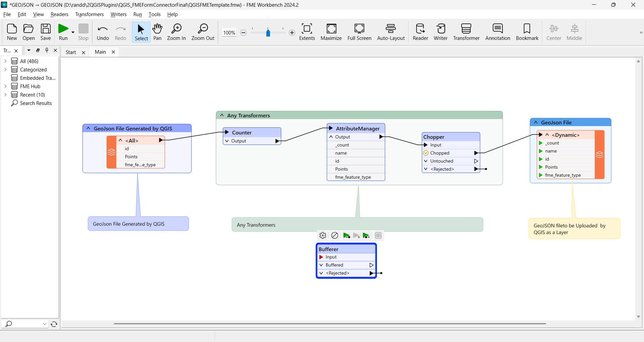The height and width of the screenshot is (342, 644).
Task: Open the Writers menu
Action: 118,14
